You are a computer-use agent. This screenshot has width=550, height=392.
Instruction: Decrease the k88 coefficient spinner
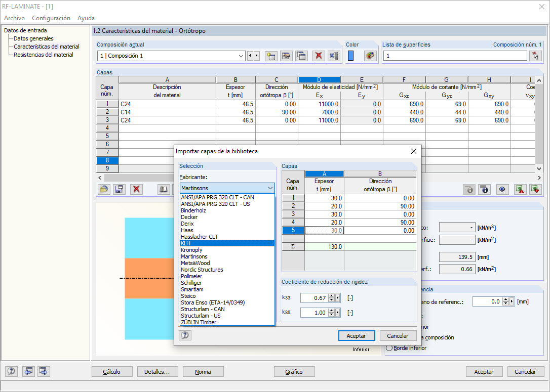click(331, 315)
